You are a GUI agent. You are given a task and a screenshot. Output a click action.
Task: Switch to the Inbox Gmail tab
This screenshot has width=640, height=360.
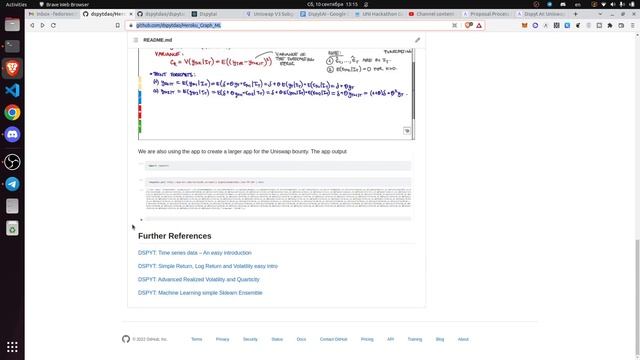[x=52, y=14]
